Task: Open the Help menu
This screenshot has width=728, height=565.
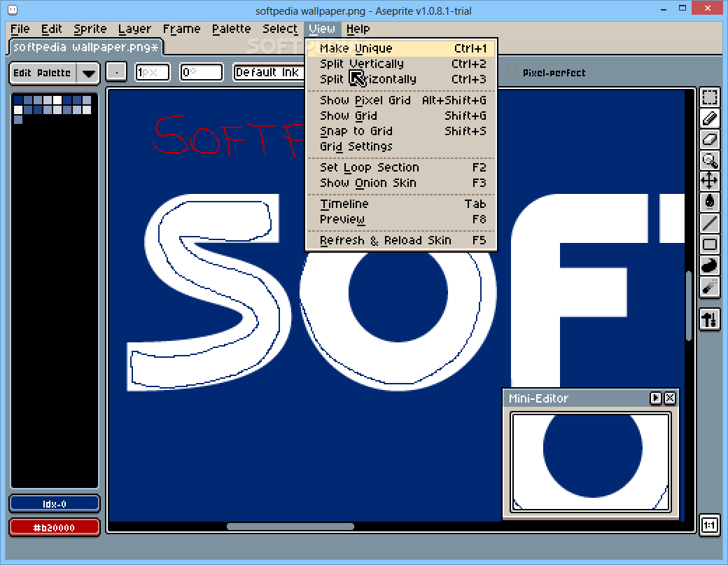Action: [358, 29]
